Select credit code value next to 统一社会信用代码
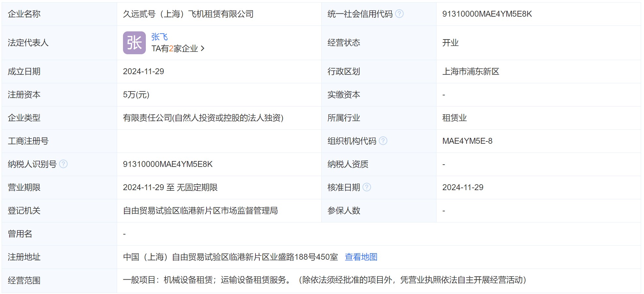This screenshot has height=294, width=644. pos(487,14)
